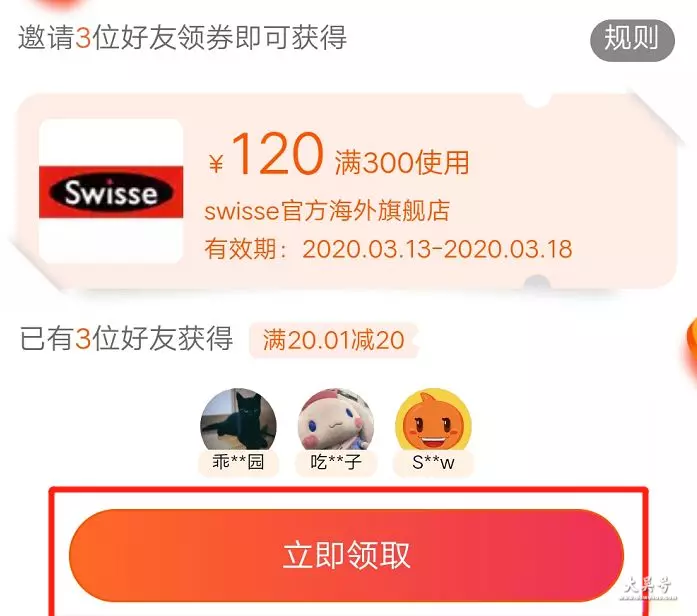Image resolution: width=697 pixels, height=616 pixels.
Task: Select the orange mascot avatar
Action: [x=433, y=420]
